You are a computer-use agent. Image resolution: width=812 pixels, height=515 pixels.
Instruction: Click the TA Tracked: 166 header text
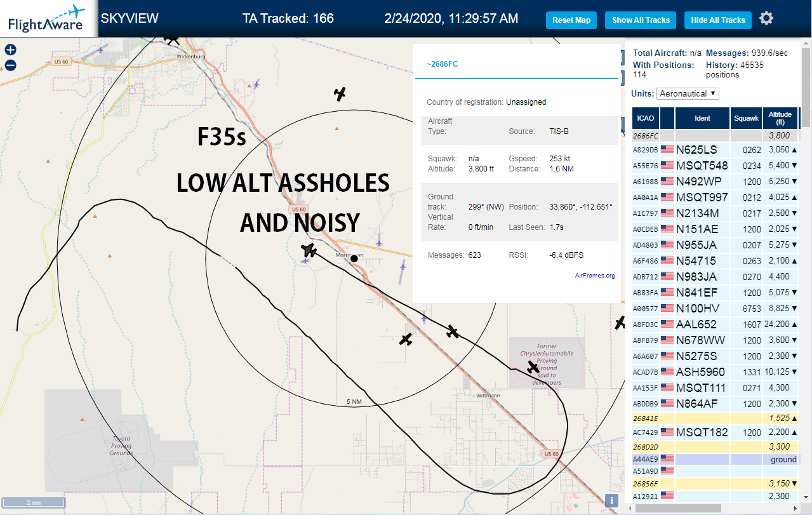[x=288, y=18]
